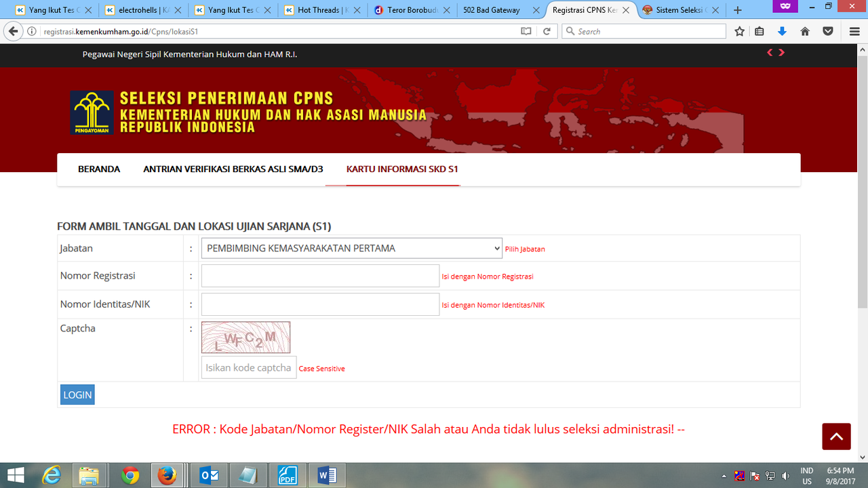
Task: Click the red ERROR message text
Action: coord(429,429)
